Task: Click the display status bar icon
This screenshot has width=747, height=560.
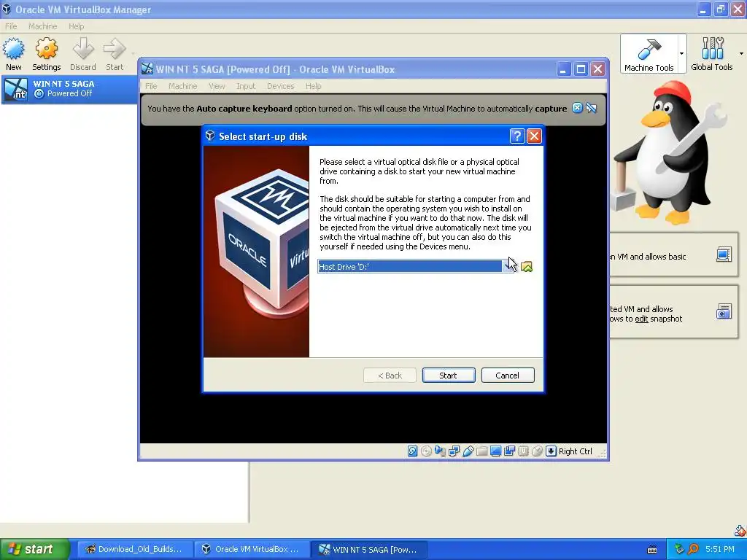Action: click(x=495, y=451)
